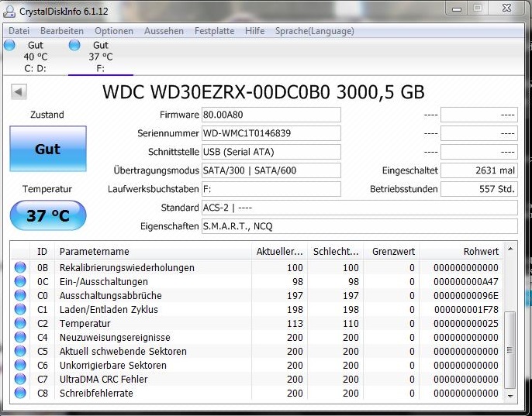The width and height of the screenshot is (532, 416).
Task: Click the scrollbar down arrow
Action: point(510,395)
